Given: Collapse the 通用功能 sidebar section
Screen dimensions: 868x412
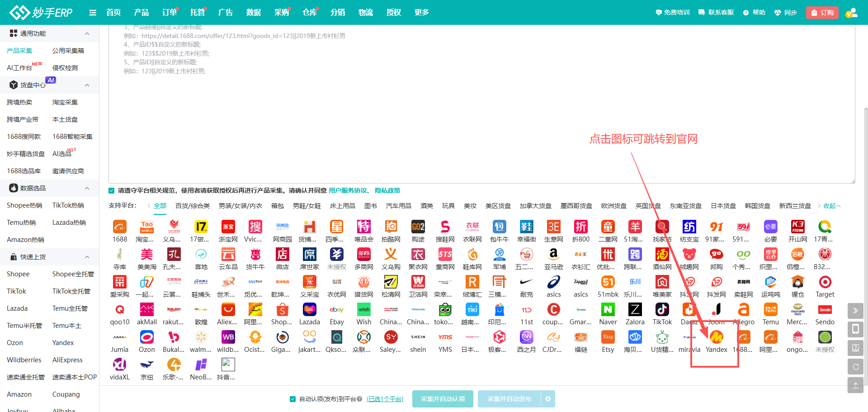Looking at the screenshot, I should coord(87,33).
